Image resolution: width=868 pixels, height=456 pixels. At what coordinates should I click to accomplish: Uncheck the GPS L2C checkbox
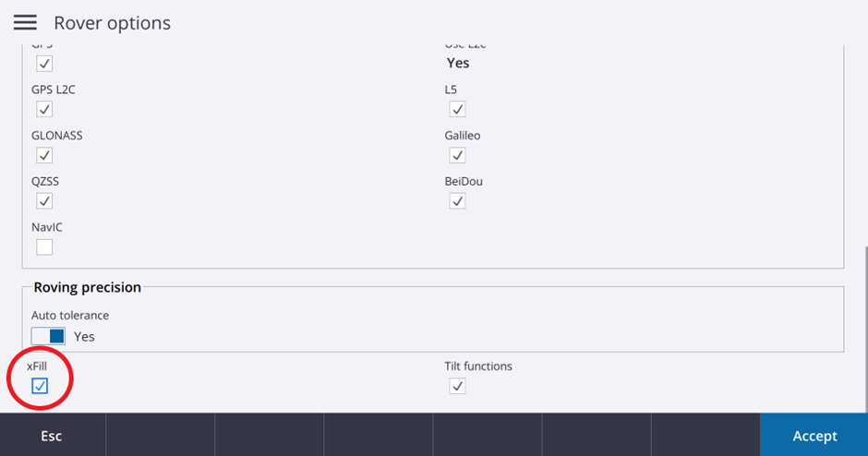[44, 109]
